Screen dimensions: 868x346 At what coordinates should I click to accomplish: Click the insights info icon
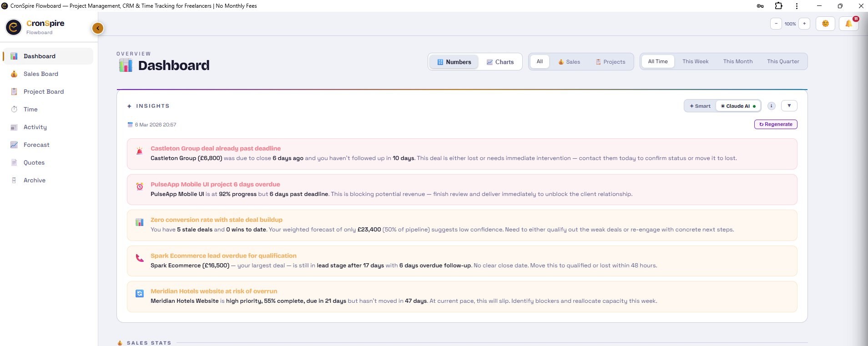pyautogui.click(x=772, y=106)
